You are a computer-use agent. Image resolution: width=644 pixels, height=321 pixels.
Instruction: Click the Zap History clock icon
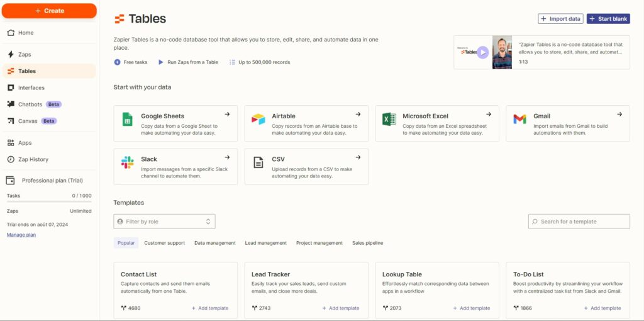(11, 159)
